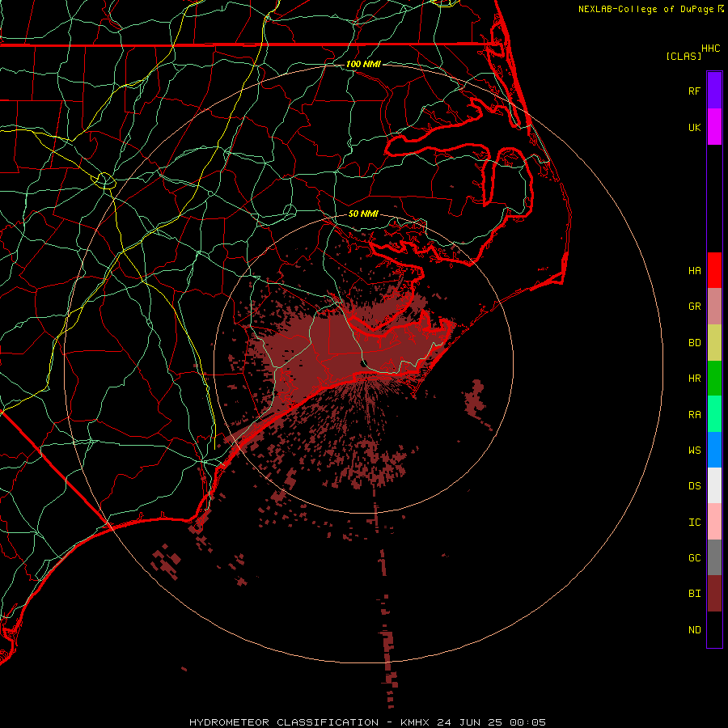This screenshot has width=728, height=728.
Task: Click the yellow BD legend color swatch
Action: [x=714, y=343]
